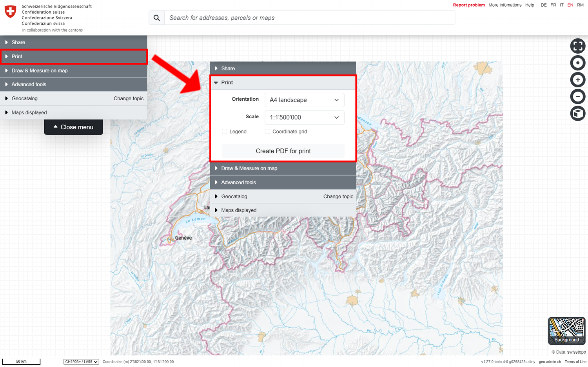This screenshot has height=367, width=588.
Task: Activate the 3D cube view icon
Action: pos(577,114)
